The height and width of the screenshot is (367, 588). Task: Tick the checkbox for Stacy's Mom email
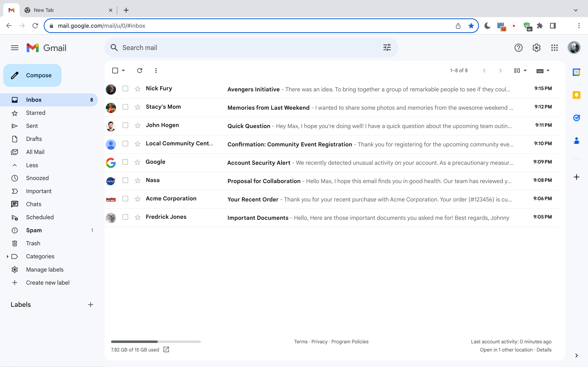[x=125, y=107]
